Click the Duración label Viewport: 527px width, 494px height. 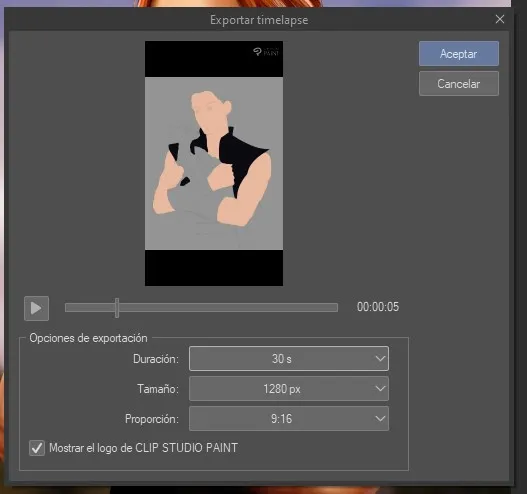tap(156, 359)
